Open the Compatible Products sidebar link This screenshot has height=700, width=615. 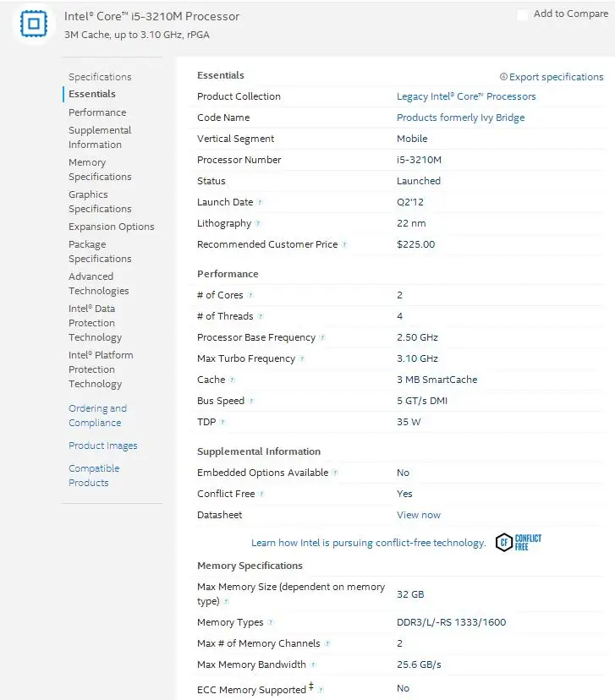click(x=94, y=475)
